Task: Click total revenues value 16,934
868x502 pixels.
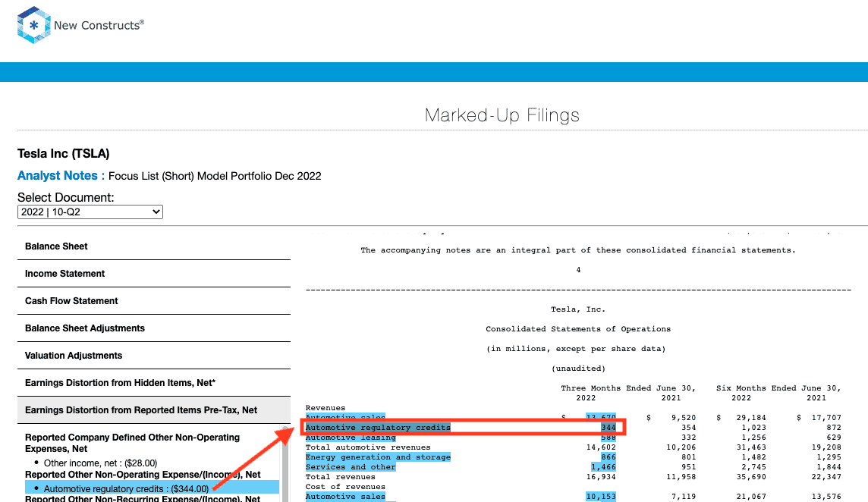Action: 601,477
